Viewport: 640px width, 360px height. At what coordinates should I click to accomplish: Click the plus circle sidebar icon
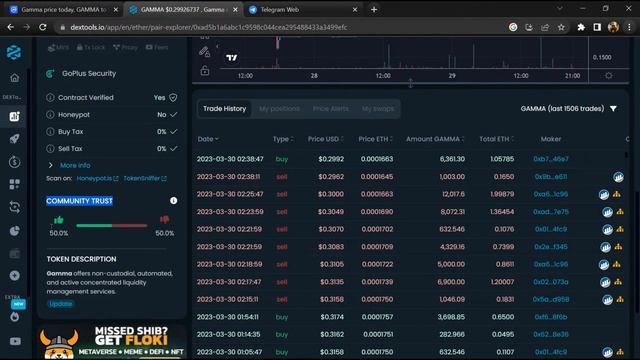(x=15, y=276)
